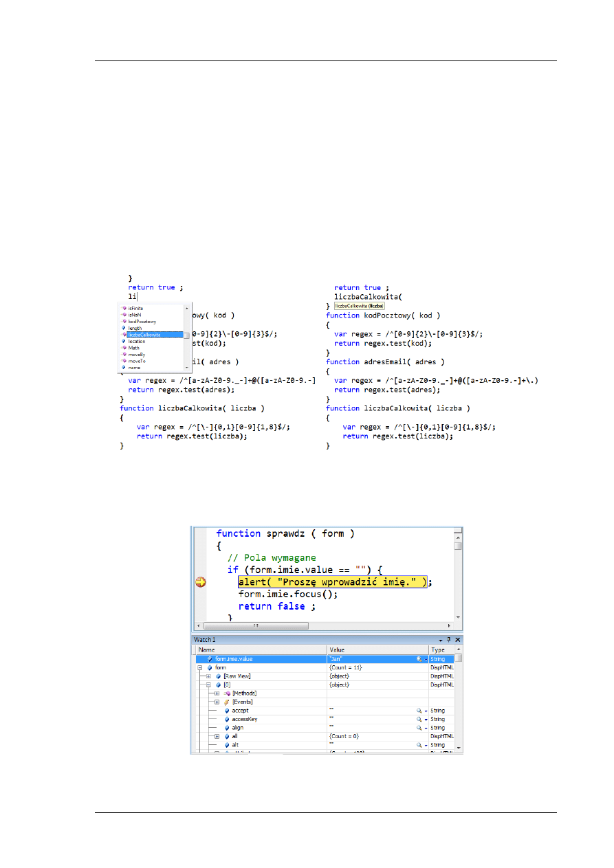Click the visualizer icon in the form.imie.value row
614x868 pixels.
[419, 659]
